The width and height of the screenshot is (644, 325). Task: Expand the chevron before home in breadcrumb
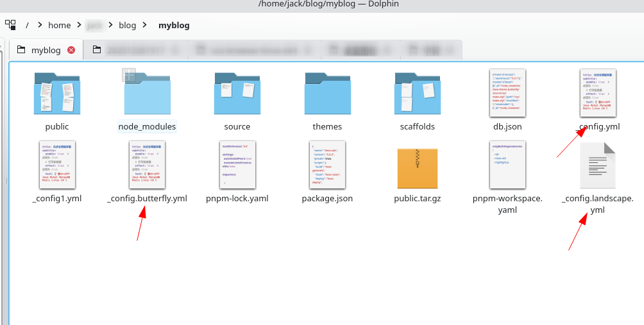click(x=40, y=26)
